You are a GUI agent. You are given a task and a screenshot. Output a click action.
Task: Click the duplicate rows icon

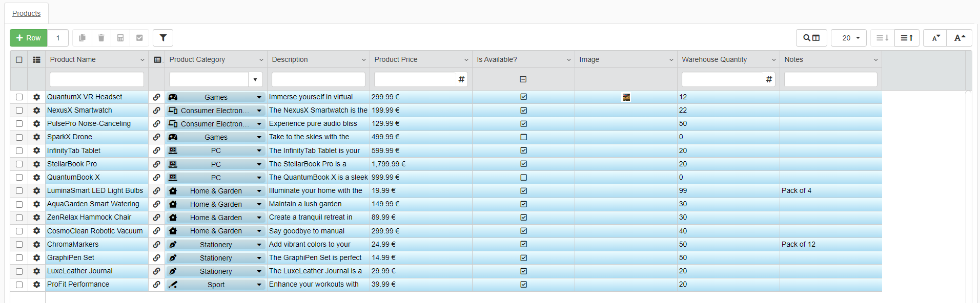82,38
